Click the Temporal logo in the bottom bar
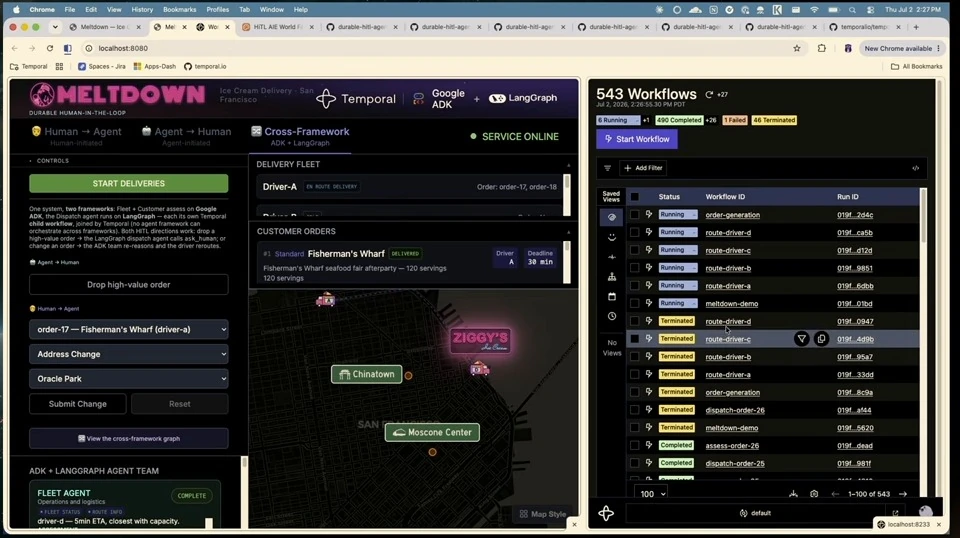Viewport: 960px width, 538px height. point(606,513)
